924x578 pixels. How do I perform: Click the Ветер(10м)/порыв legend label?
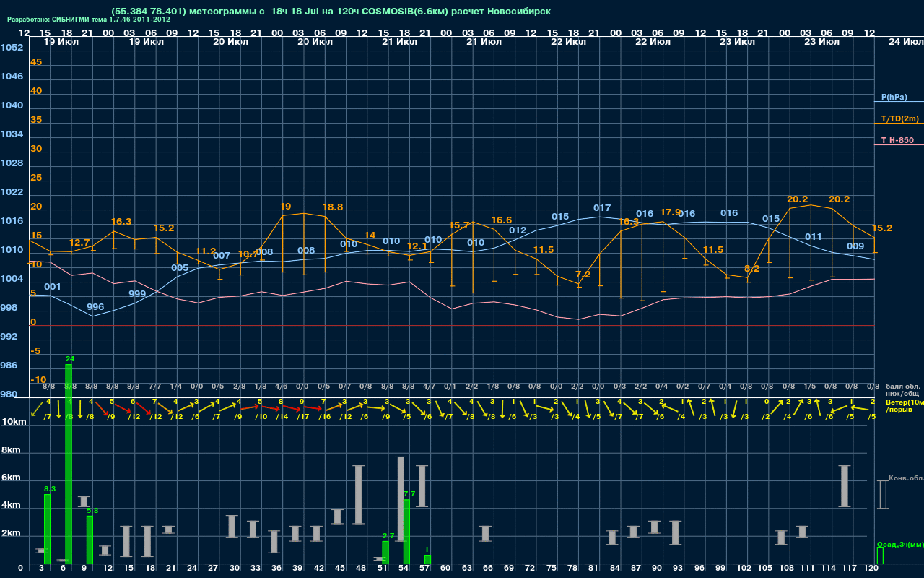tap(904, 405)
